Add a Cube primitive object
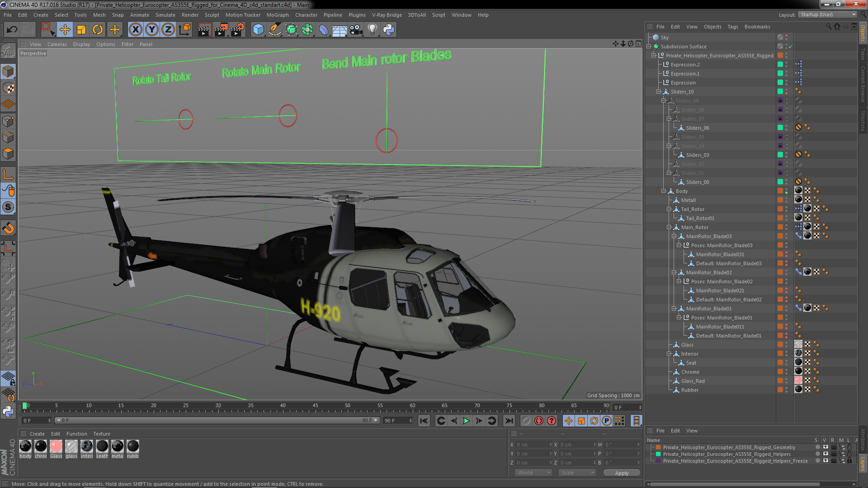Image resolution: width=868 pixels, height=488 pixels. tap(258, 30)
